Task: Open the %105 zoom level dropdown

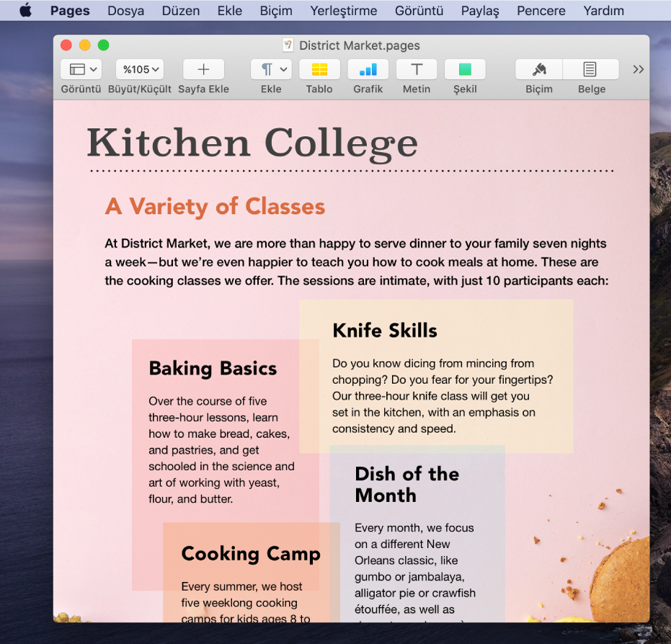Action: (140, 69)
